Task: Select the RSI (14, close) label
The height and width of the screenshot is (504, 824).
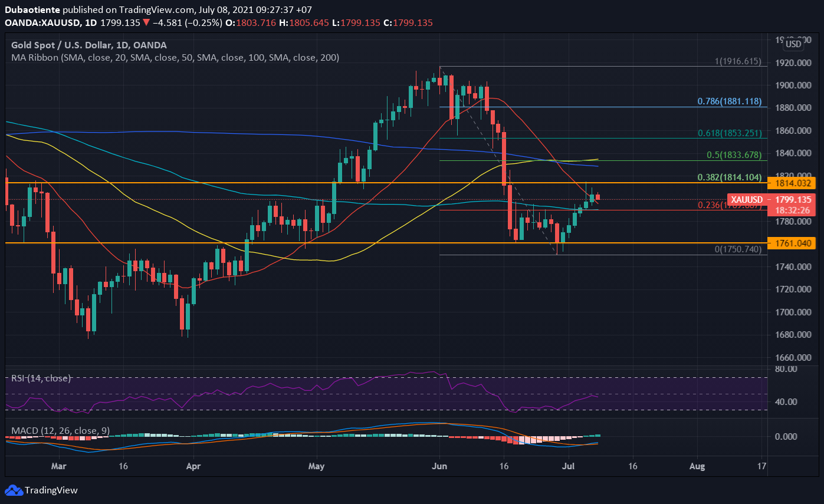Action: point(41,378)
